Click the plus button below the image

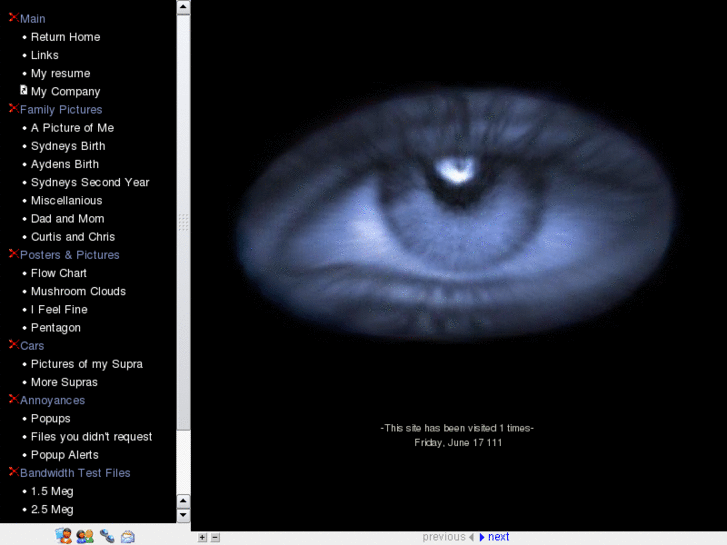coord(203,537)
